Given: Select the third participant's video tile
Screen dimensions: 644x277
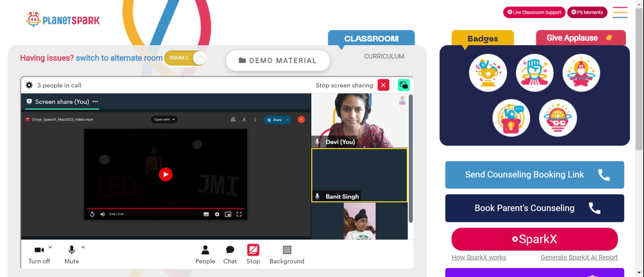Looking at the screenshot, I should coord(359,221).
